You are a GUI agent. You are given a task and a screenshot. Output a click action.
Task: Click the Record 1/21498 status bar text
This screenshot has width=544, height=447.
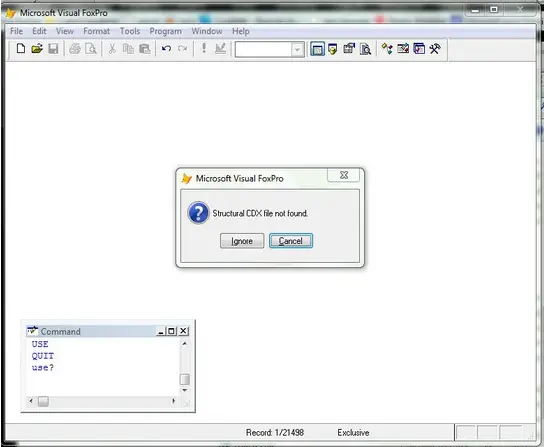275,433
